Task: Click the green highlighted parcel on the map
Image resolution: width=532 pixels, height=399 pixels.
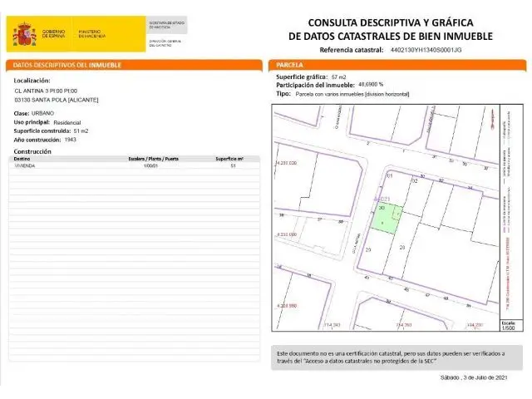Action: [x=387, y=218]
